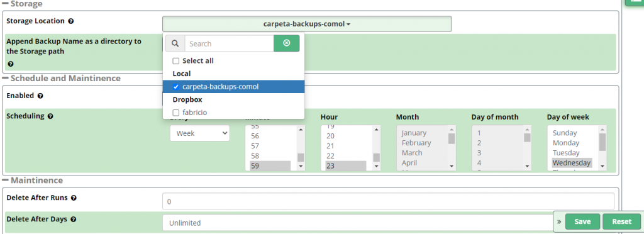The image size is (644, 234).
Task: Click the Append Backup Name help icon
Action: pos(11,64)
